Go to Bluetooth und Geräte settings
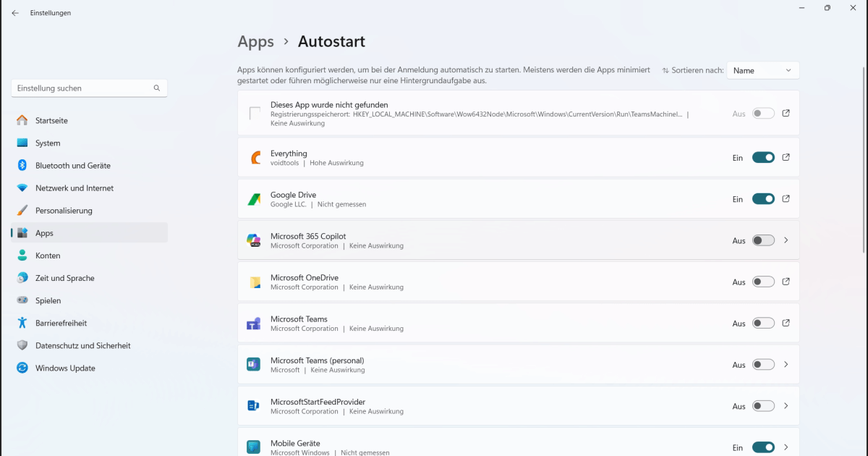Image resolution: width=868 pixels, height=456 pixels. [90, 166]
